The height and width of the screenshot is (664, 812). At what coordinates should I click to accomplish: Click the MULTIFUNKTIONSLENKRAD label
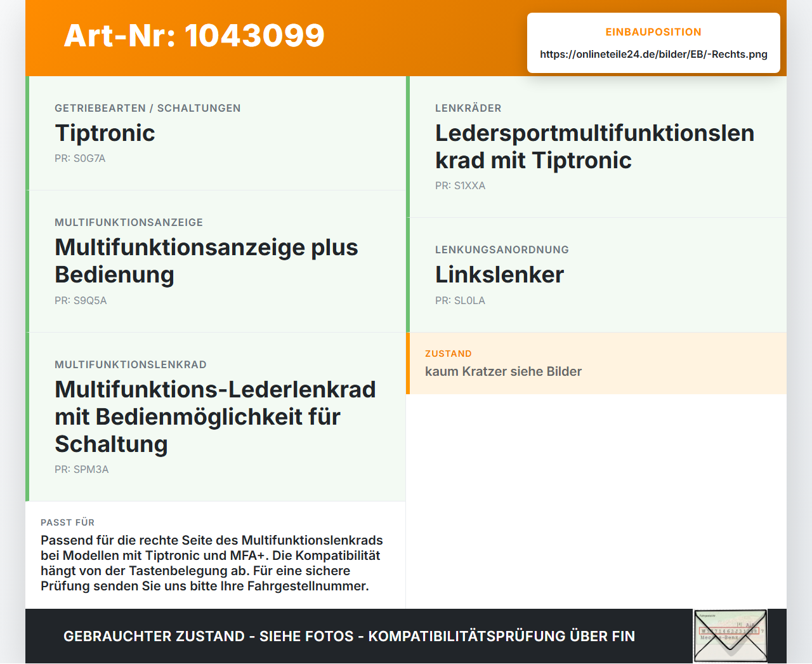131,364
